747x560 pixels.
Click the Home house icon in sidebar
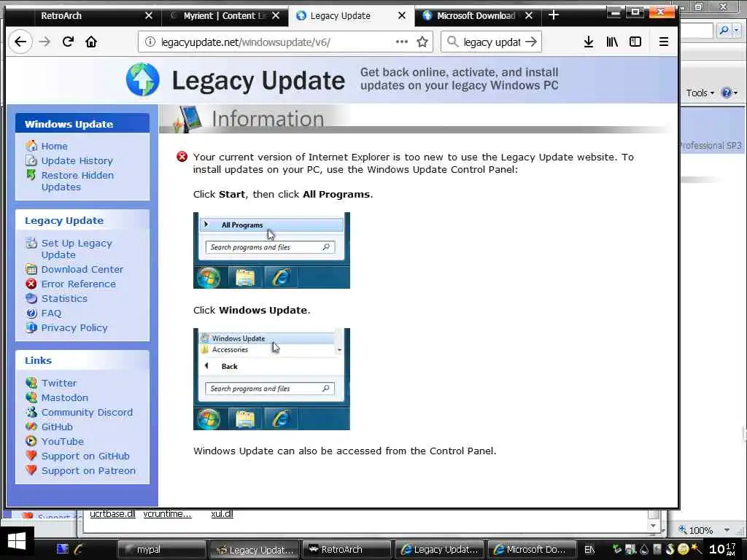(x=31, y=146)
